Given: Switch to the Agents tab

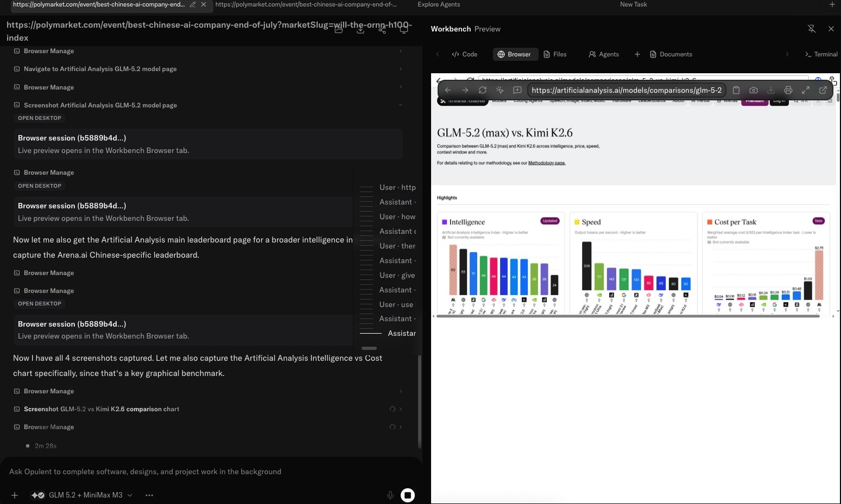Looking at the screenshot, I should coord(604,54).
